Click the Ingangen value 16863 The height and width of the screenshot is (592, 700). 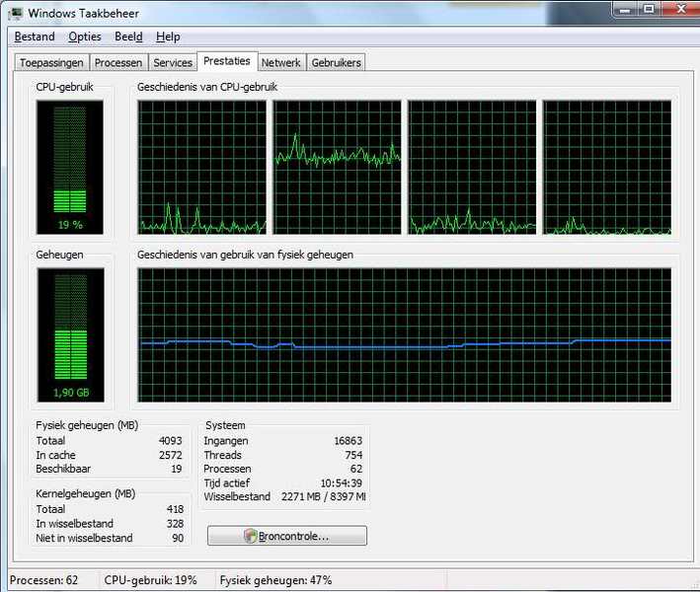(x=349, y=441)
